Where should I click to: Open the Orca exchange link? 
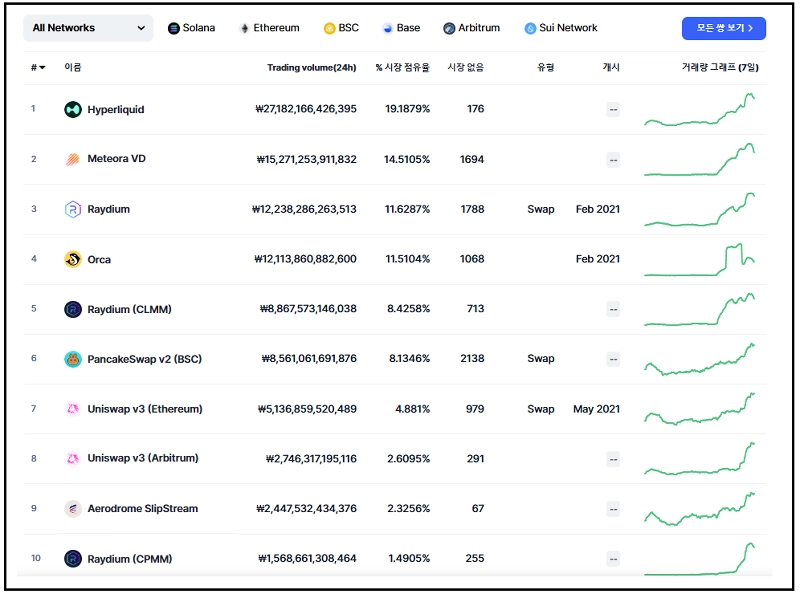point(99,260)
